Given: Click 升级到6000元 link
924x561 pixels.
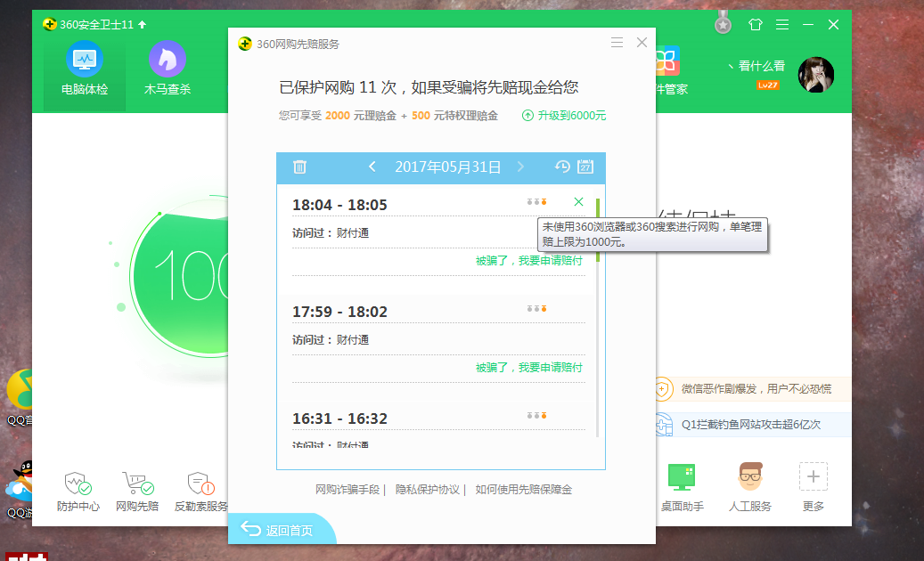Looking at the screenshot, I should [x=564, y=116].
